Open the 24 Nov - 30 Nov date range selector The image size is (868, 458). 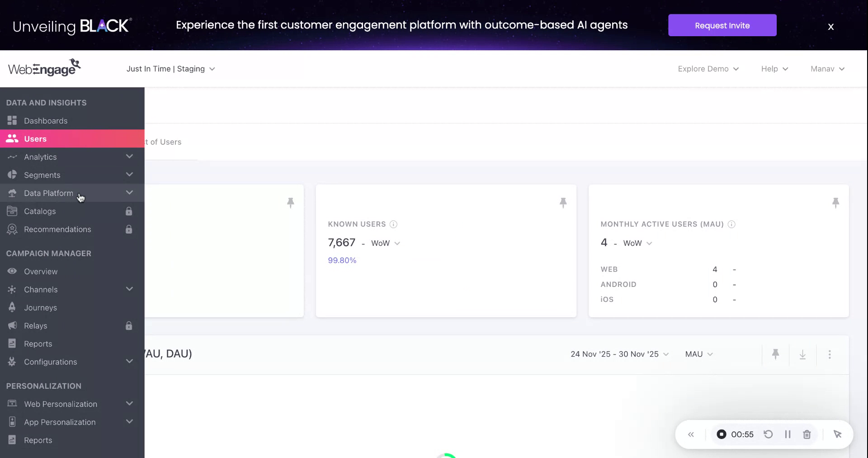619,354
